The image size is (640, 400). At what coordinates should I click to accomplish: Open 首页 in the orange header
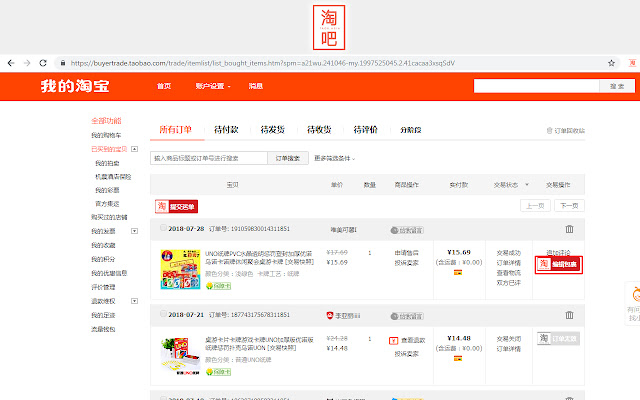tap(164, 86)
